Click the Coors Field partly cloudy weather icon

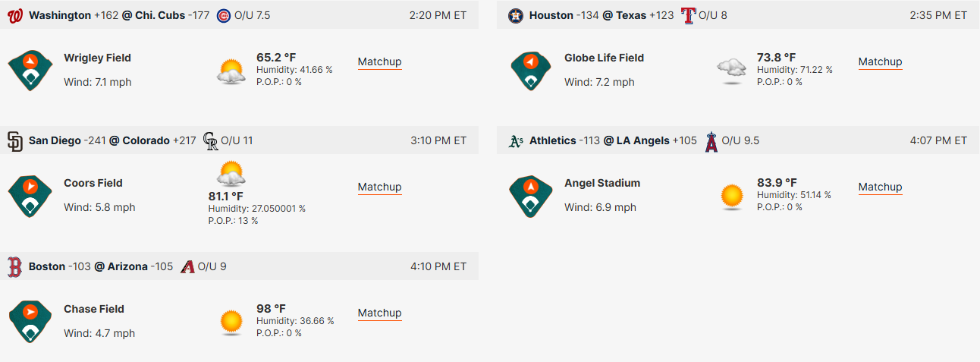(231, 174)
